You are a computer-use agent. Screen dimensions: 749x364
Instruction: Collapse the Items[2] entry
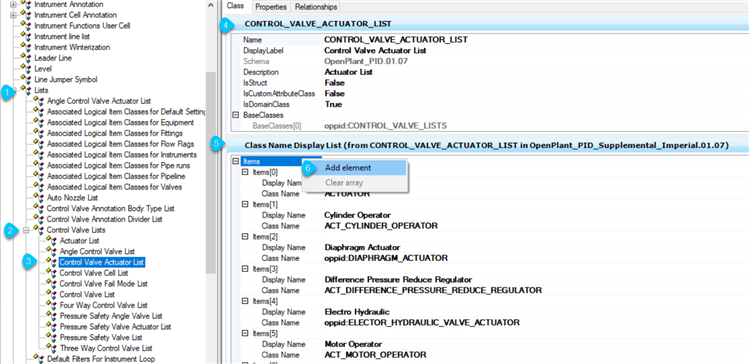click(x=245, y=236)
